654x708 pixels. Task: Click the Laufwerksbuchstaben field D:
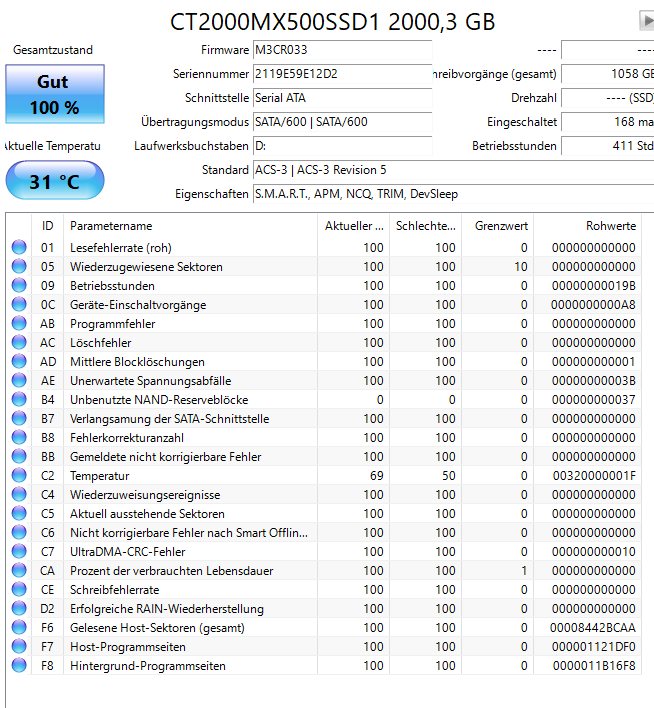[342, 146]
